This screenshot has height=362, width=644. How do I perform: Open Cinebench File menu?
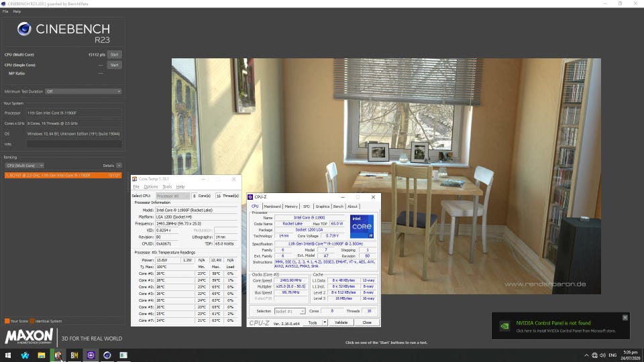pos(5,11)
